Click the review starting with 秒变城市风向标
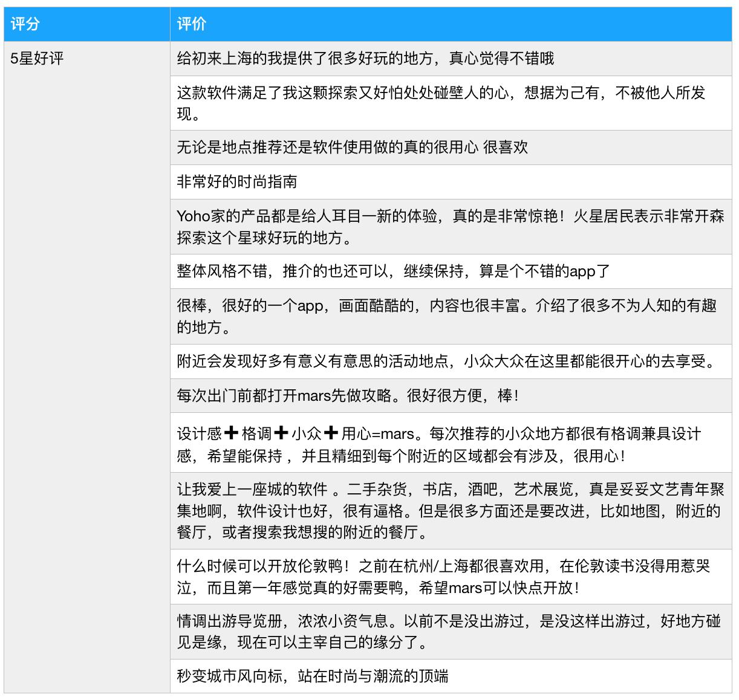This screenshot has height=700, width=739. 312,676
